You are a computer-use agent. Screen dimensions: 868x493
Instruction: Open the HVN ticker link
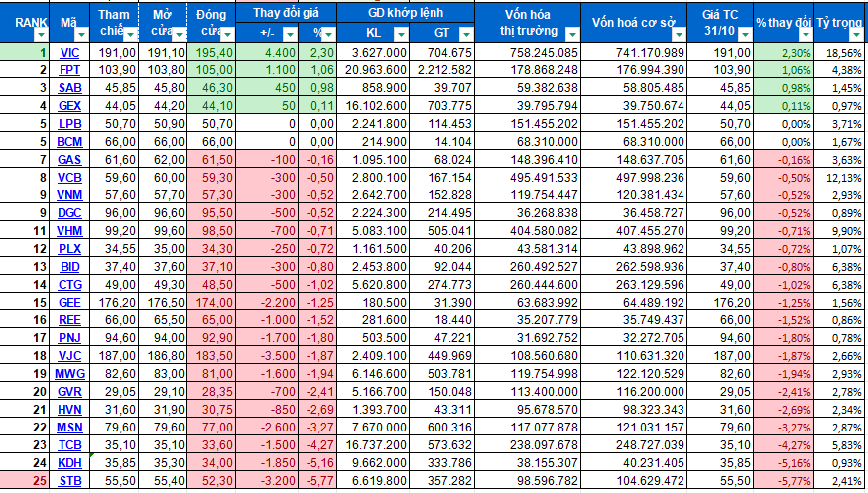tap(69, 410)
